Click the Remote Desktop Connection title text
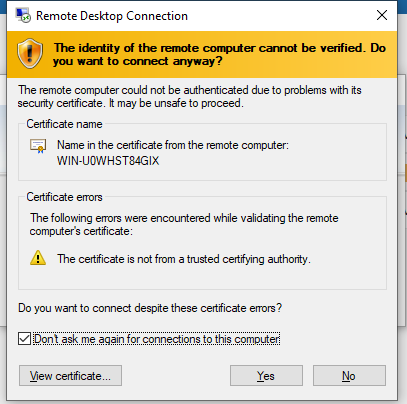Image resolution: width=407 pixels, height=404 pixels. [112, 16]
